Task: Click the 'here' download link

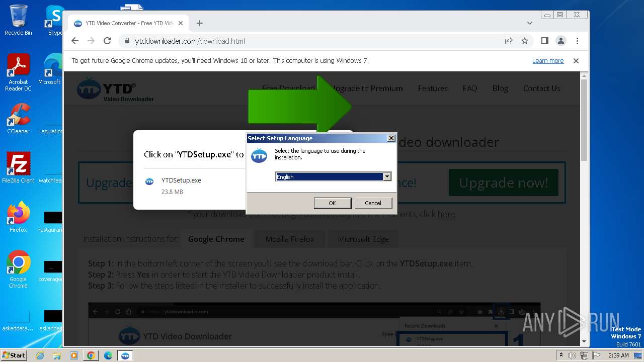Action: (x=446, y=214)
